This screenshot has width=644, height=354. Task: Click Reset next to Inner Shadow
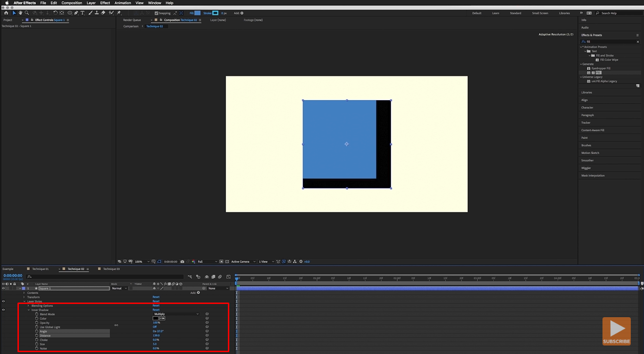[x=156, y=310]
